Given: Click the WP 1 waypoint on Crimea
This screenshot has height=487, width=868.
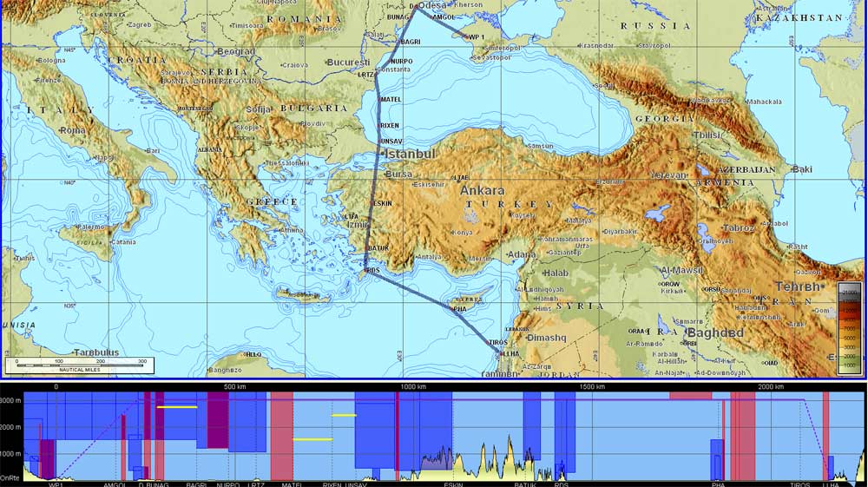Looking at the screenshot, I should (x=475, y=36).
